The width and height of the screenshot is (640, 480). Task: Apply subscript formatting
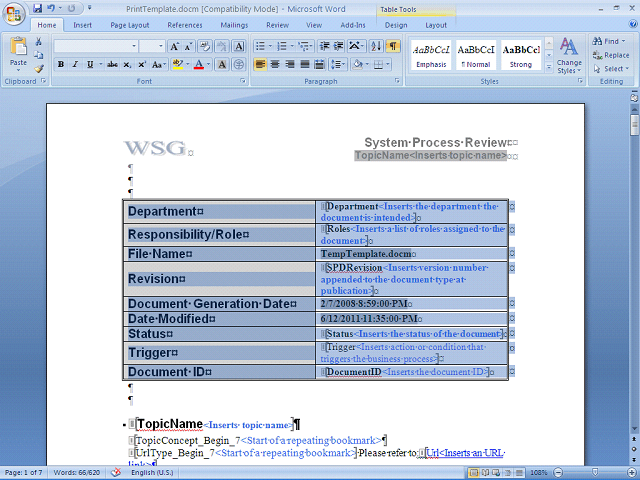[127, 64]
